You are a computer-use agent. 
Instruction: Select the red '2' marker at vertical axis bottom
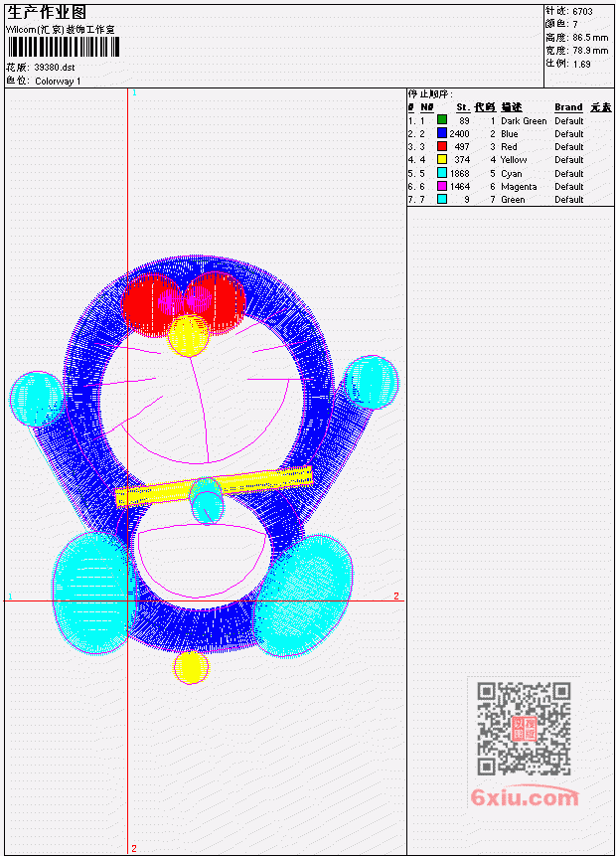[x=134, y=848]
